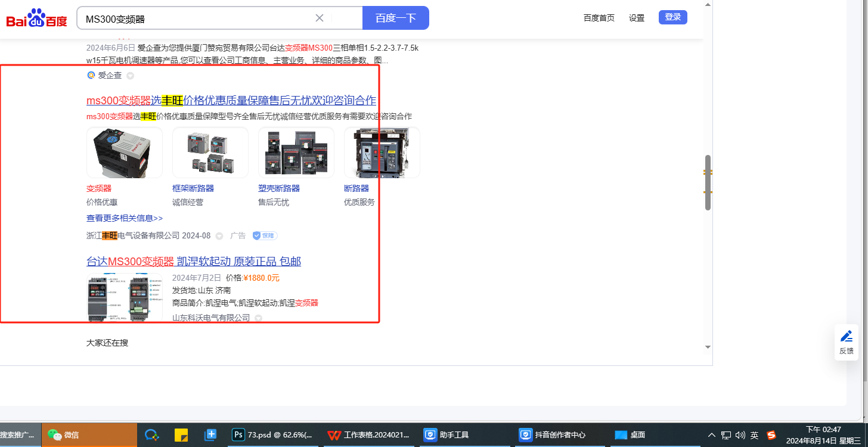Click the 浙江丰旺电气设备有限公司 source text
Viewport: 868px width, 447px height.
pos(133,235)
